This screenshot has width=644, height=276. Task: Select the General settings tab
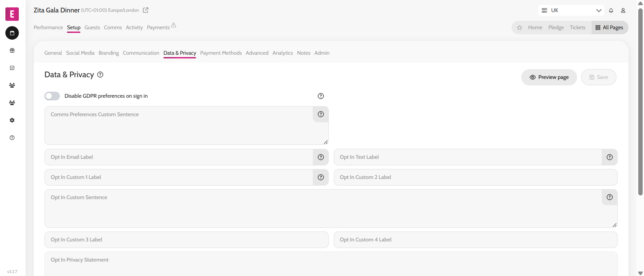point(53,53)
